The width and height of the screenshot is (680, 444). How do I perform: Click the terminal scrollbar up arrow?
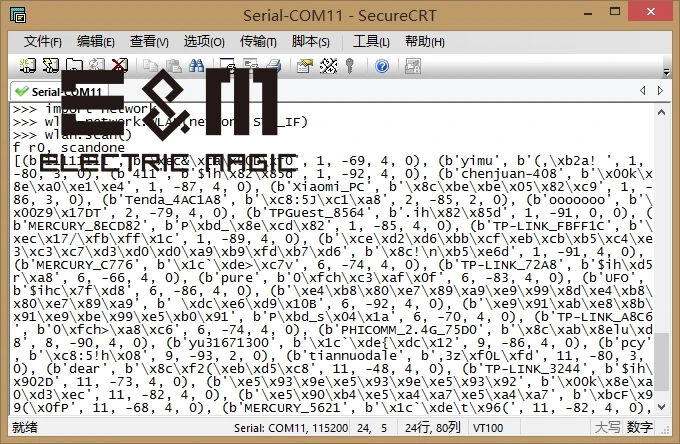point(661,112)
